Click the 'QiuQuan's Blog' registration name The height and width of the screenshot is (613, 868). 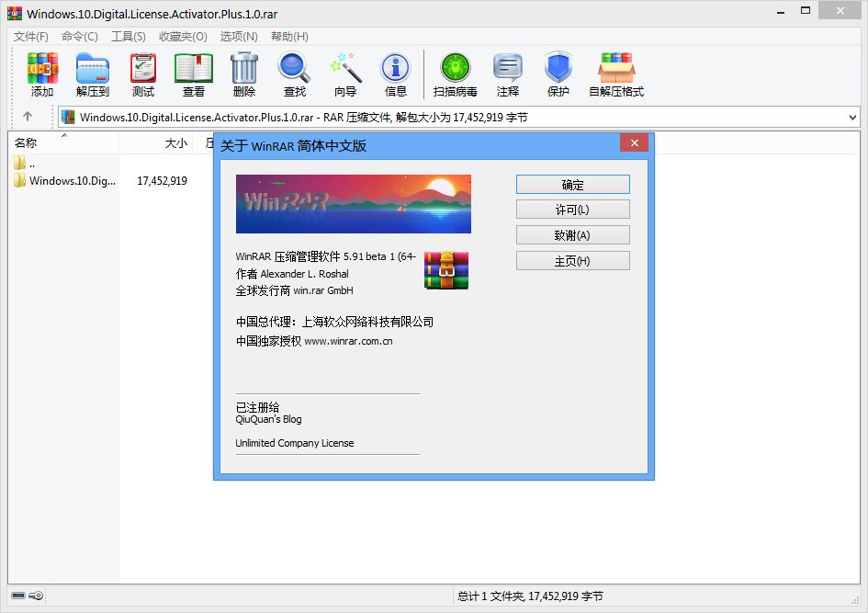coord(268,419)
